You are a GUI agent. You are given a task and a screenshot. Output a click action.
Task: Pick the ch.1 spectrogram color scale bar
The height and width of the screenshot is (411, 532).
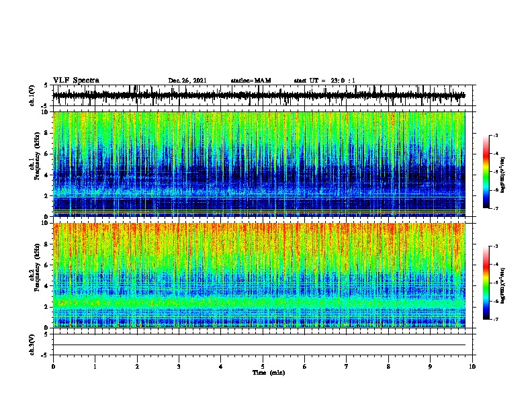(x=486, y=172)
